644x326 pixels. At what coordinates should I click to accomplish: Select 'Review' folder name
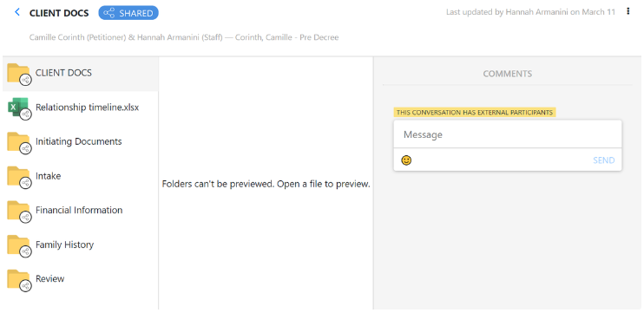49,279
